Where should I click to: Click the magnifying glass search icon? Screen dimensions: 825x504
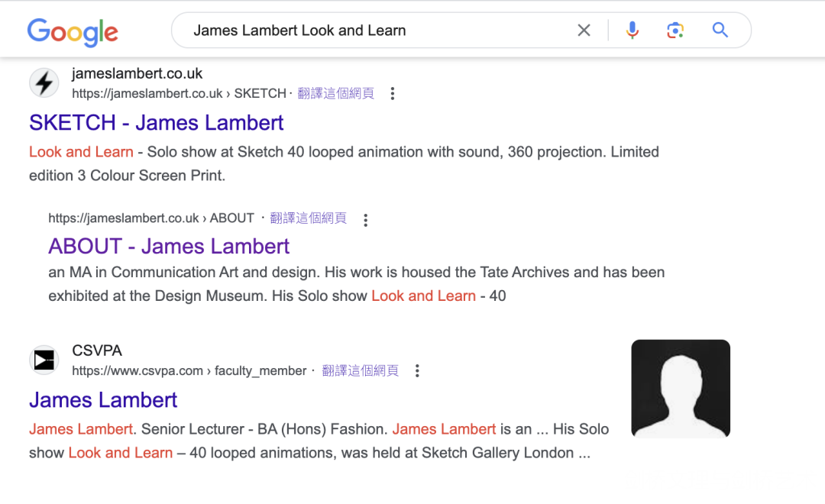click(x=720, y=30)
